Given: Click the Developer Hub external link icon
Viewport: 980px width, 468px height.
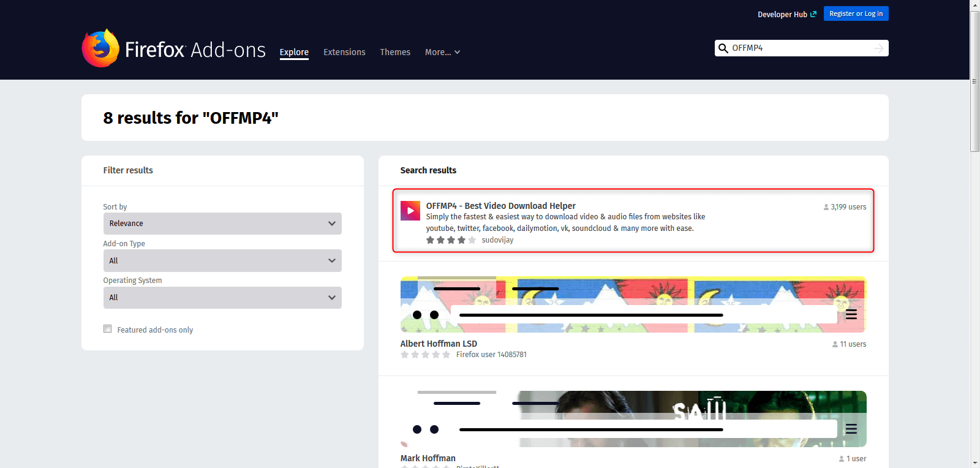Looking at the screenshot, I should [813, 14].
